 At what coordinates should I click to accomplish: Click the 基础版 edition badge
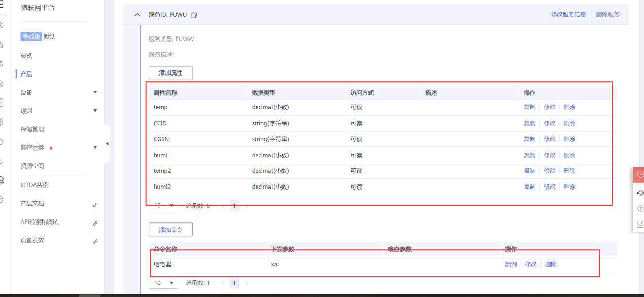click(x=31, y=36)
